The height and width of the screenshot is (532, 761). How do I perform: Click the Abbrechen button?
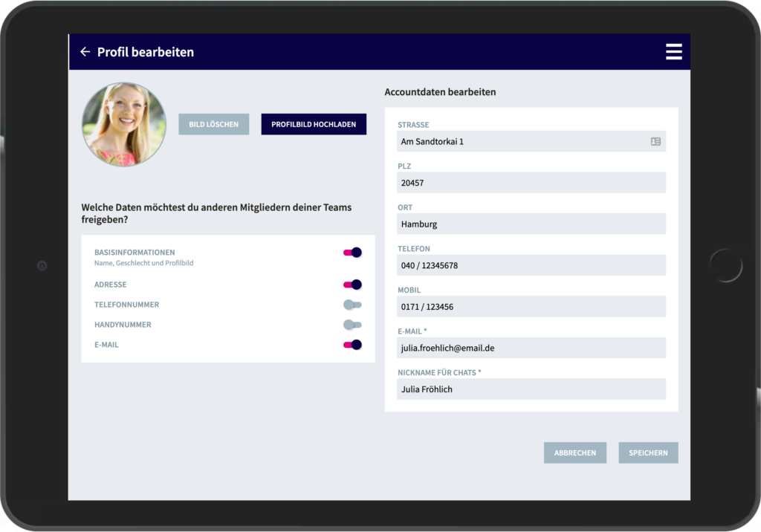coord(575,453)
